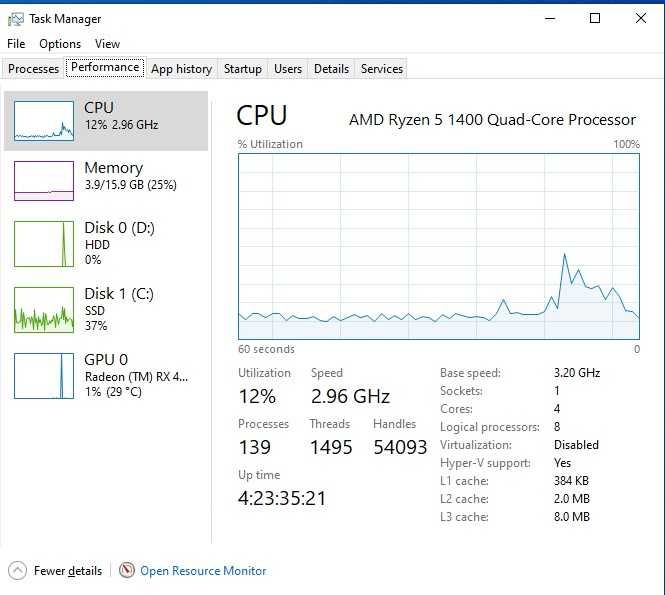Screen dimensions: 665x595
Task: Switch to the App history tab
Action: pos(181,69)
